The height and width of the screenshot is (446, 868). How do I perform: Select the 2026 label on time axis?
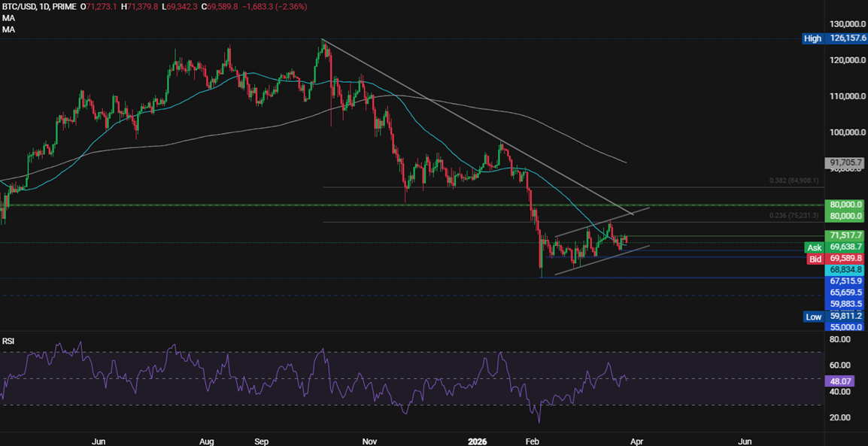(x=478, y=441)
